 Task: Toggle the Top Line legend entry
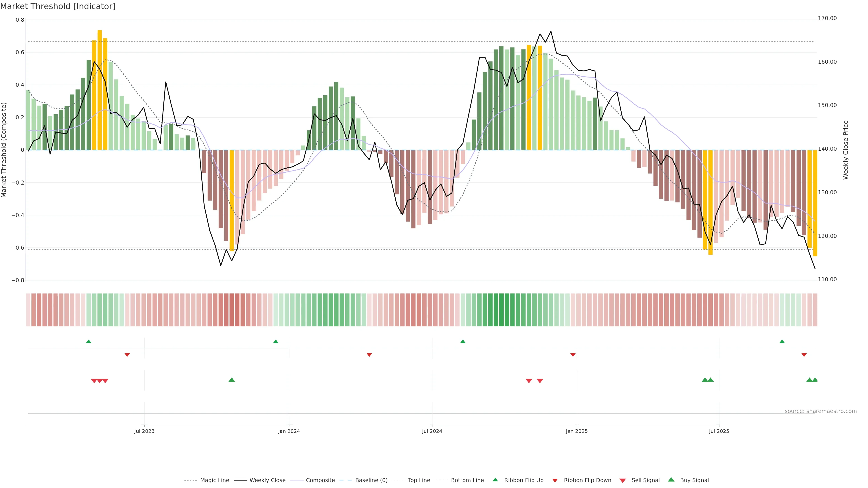pyautogui.click(x=419, y=480)
